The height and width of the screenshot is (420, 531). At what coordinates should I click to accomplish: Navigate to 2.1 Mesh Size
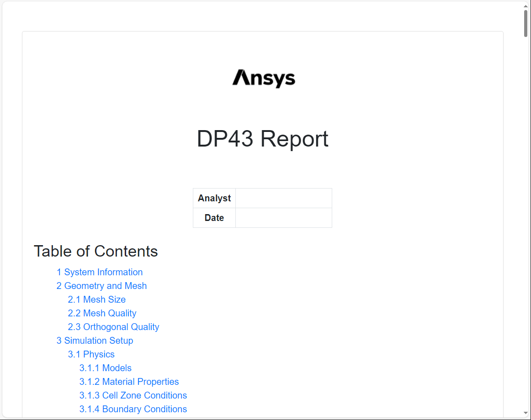pos(97,299)
